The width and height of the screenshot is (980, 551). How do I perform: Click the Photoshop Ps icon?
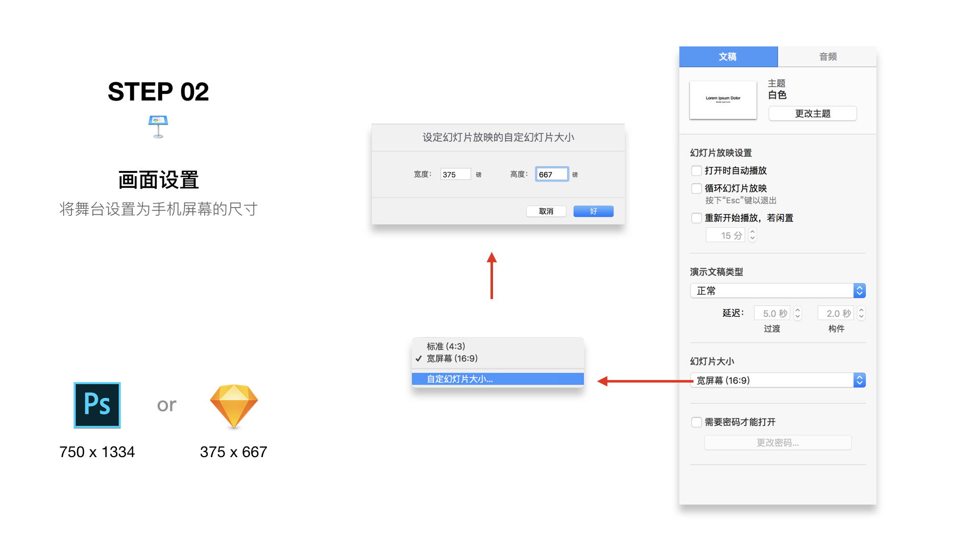pos(97,405)
